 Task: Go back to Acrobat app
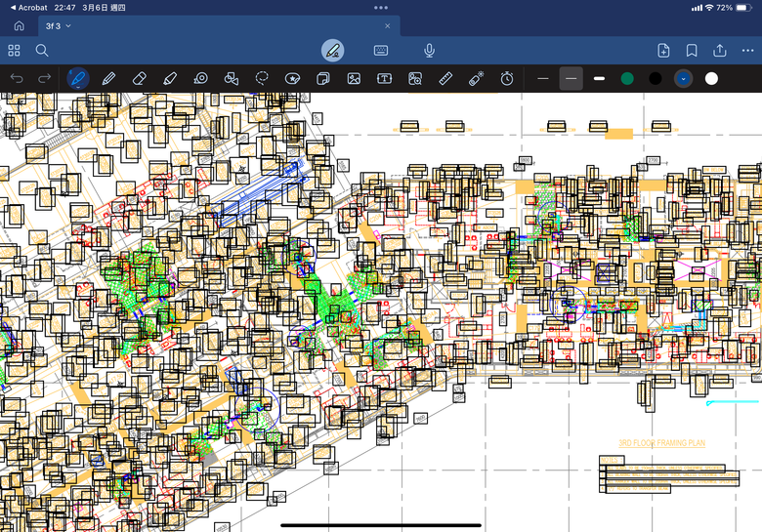click(28, 8)
